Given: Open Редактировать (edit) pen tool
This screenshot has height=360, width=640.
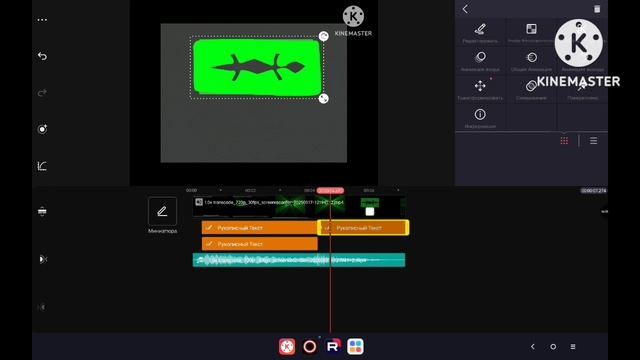Looking at the screenshot, I should pyautogui.click(x=480, y=33).
